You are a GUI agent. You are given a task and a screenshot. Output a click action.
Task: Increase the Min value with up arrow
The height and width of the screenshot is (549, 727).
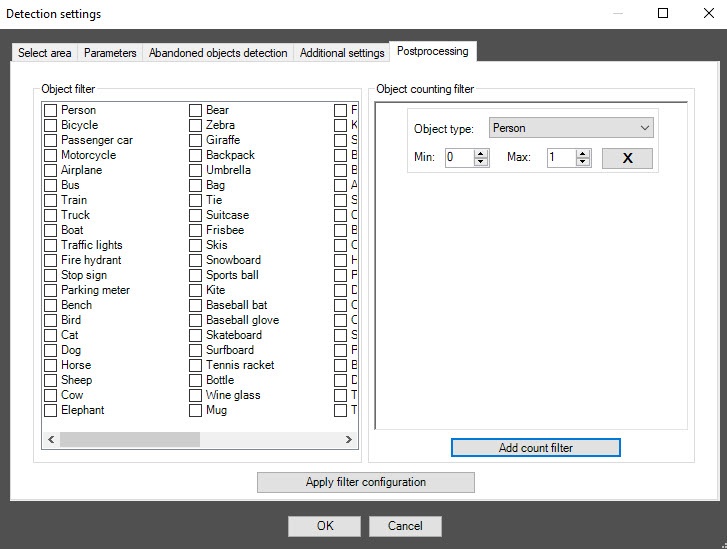(x=481, y=154)
